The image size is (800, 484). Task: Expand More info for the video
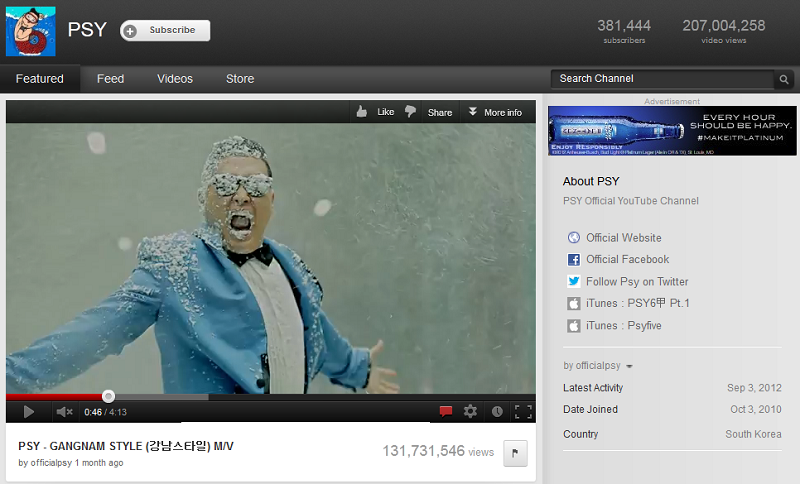tap(495, 112)
